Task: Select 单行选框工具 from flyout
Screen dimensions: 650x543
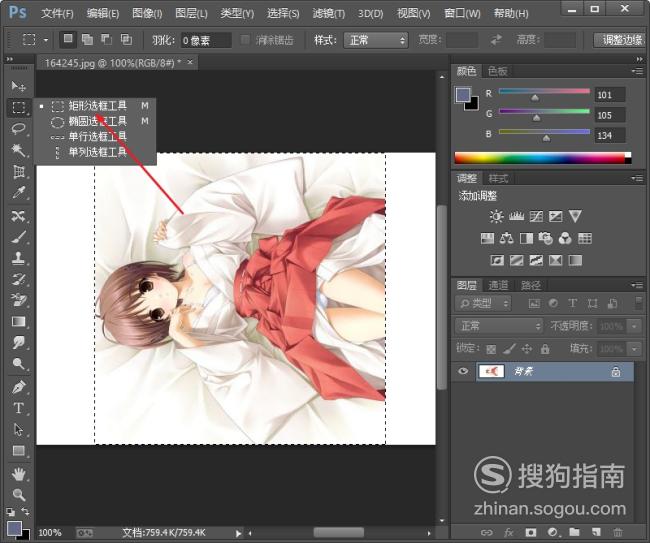Action: coord(97,136)
